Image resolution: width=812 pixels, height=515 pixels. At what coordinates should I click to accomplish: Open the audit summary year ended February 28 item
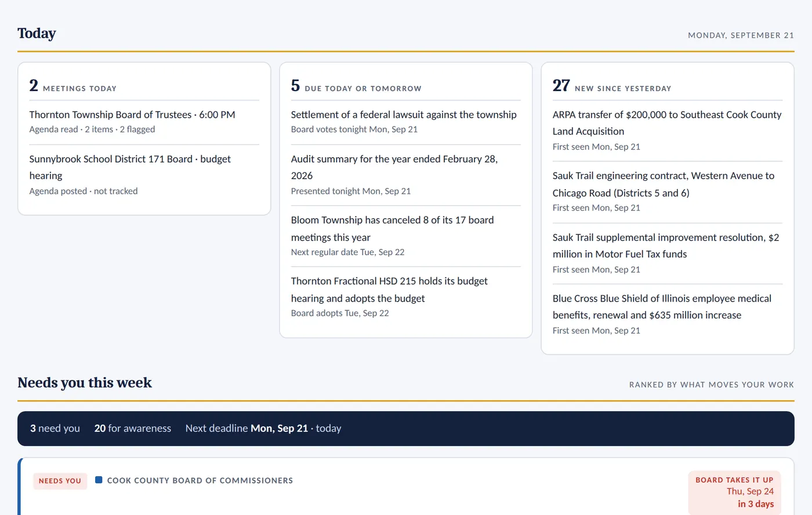[x=394, y=167]
